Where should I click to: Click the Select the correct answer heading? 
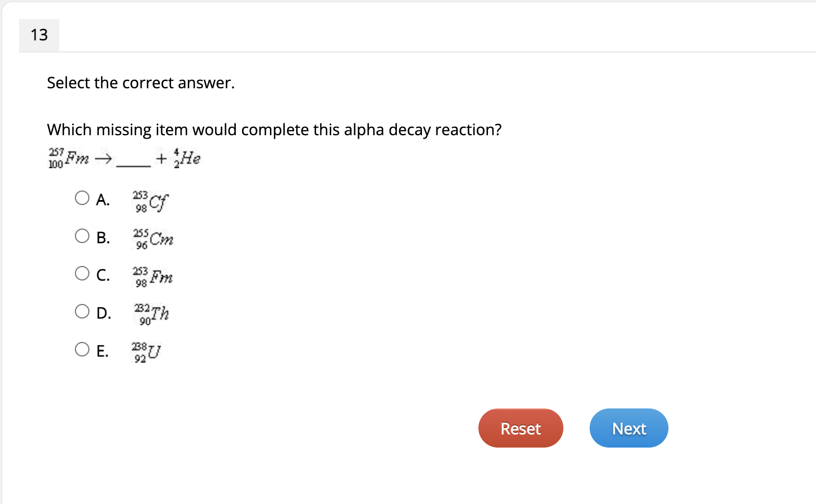141,83
